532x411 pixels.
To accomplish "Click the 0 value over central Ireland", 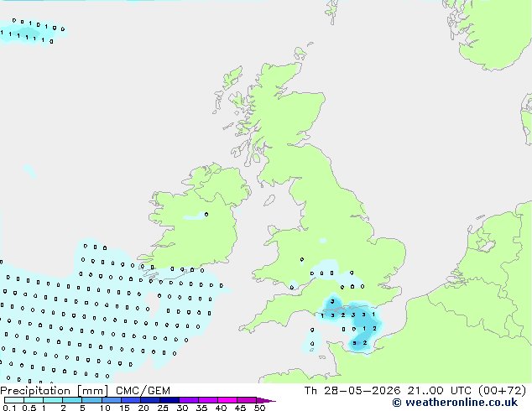I will pos(206,215).
